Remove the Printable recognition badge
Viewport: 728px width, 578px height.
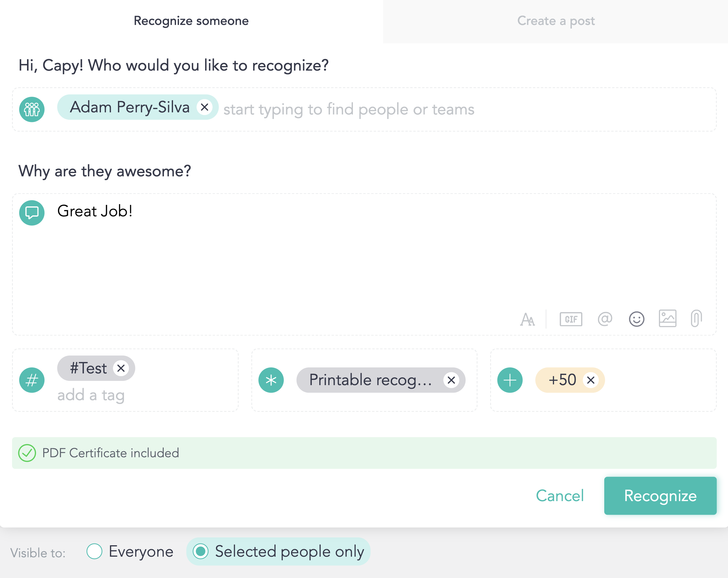[451, 380]
